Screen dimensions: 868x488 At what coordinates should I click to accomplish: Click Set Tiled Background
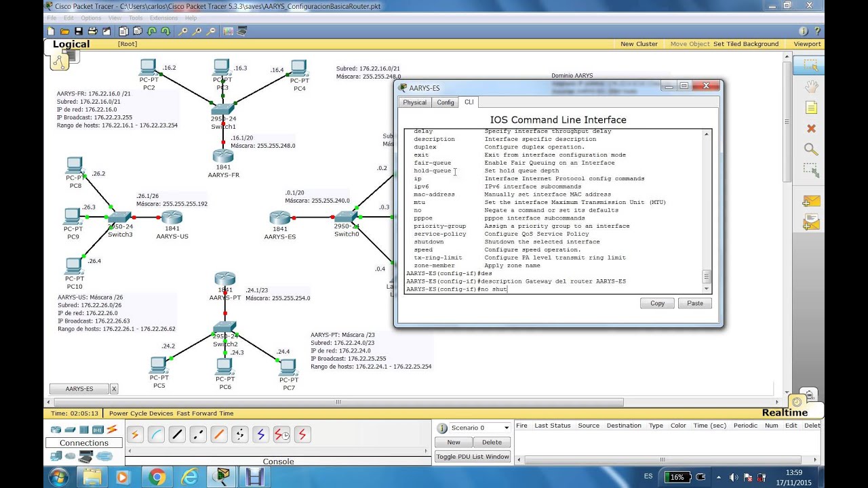coord(746,44)
